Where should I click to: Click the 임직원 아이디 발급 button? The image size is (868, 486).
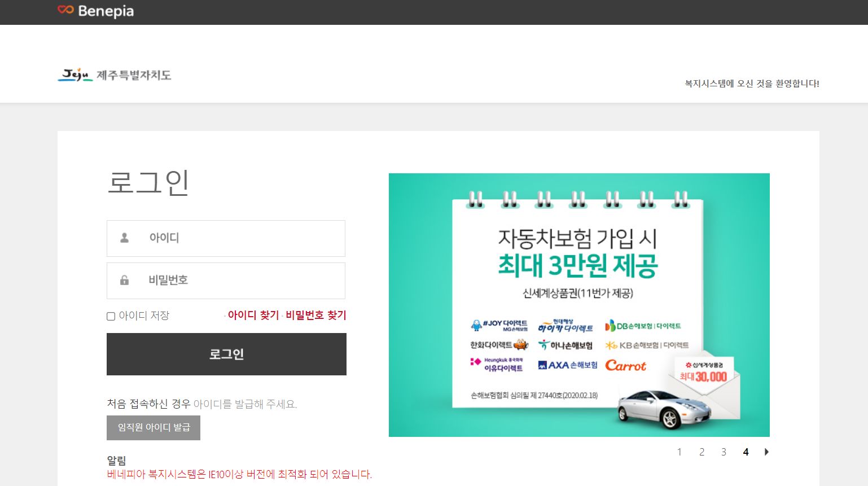coord(154,427)
